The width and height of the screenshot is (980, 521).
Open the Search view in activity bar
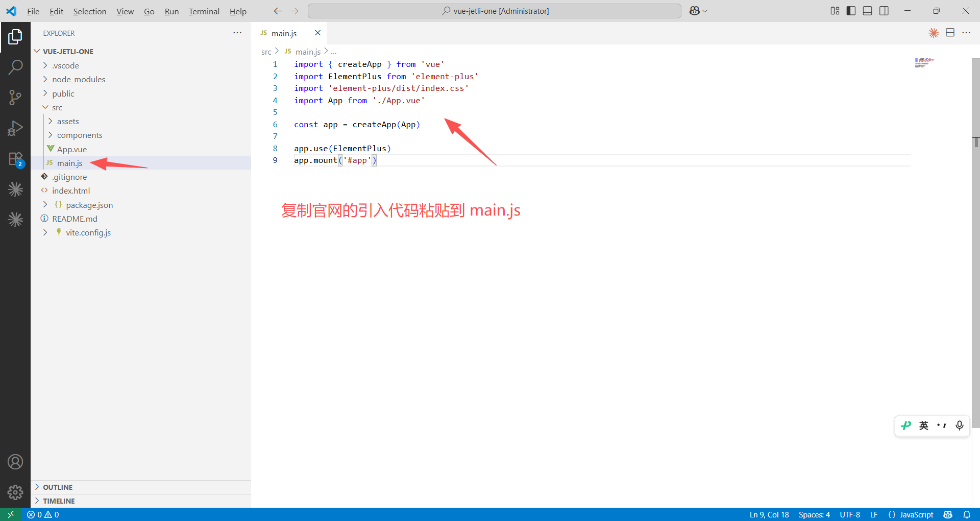tap(15, 67)
